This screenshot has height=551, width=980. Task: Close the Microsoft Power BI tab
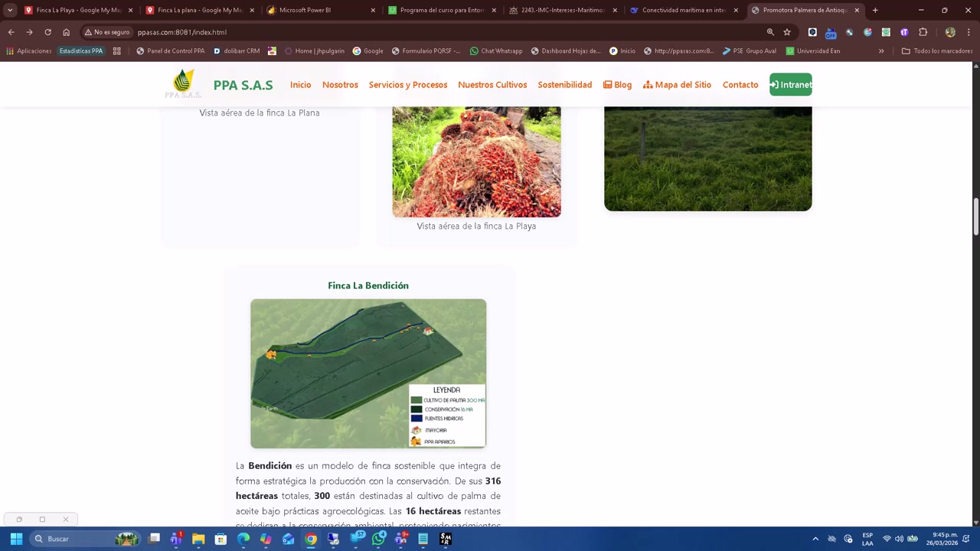pyautogui.click(x=373, y=10)
